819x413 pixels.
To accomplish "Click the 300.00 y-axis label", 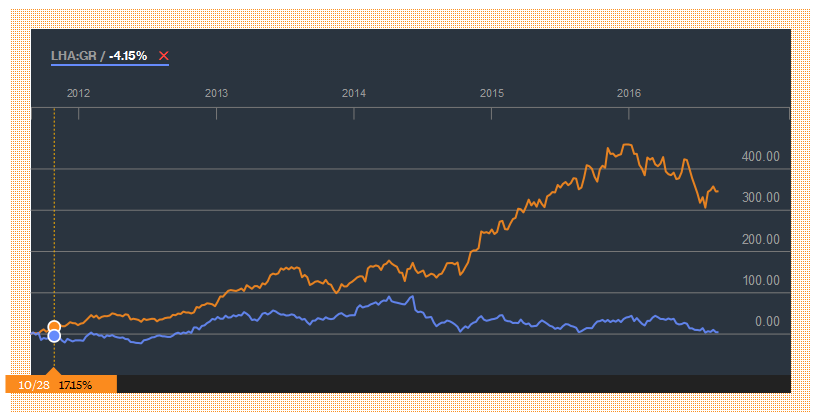I will [x=759, y=198].
